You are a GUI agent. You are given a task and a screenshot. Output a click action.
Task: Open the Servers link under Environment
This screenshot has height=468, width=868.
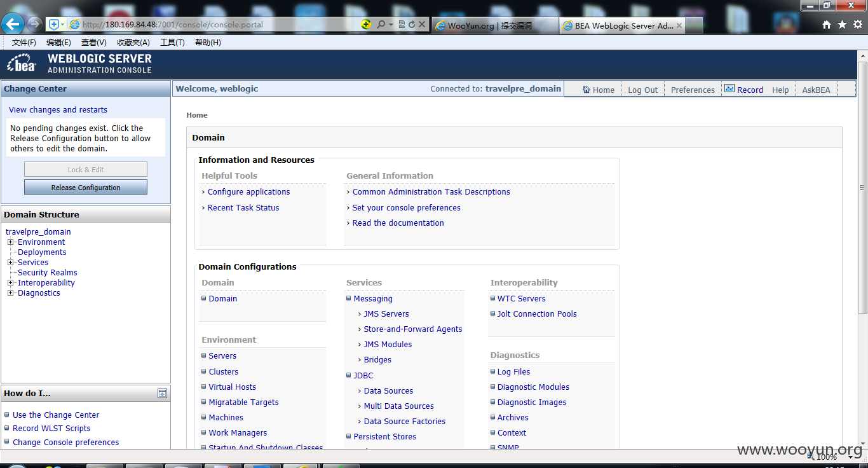tap(222, 356)
